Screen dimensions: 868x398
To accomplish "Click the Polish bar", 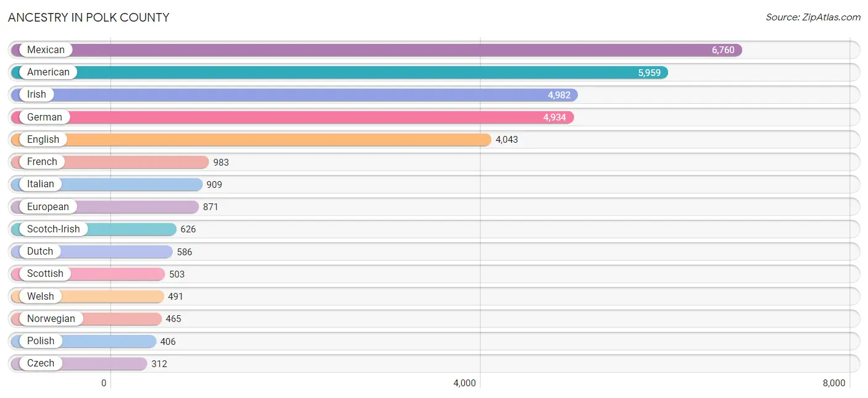I will tap(111, 341).
